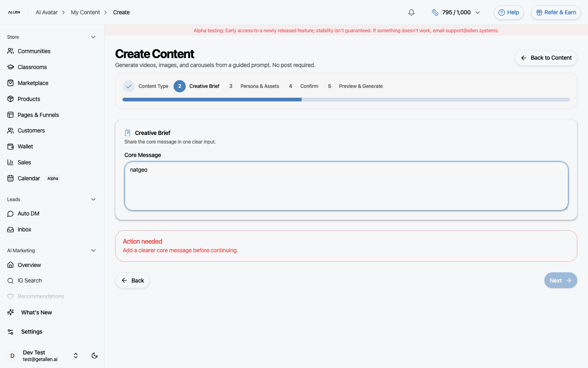Select the Inbox sidebar icon
Screen dimensions: 588x368
click(x=10, y=229)
